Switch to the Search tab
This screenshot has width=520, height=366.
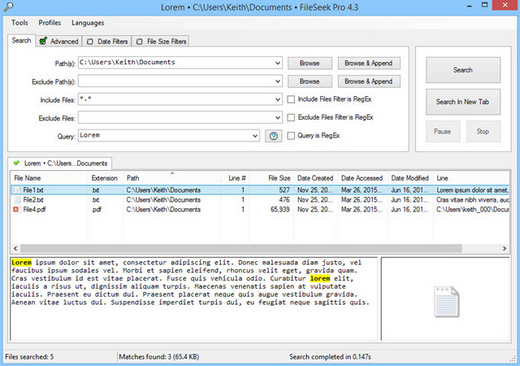pyautogui.click(x=21, y=40)
